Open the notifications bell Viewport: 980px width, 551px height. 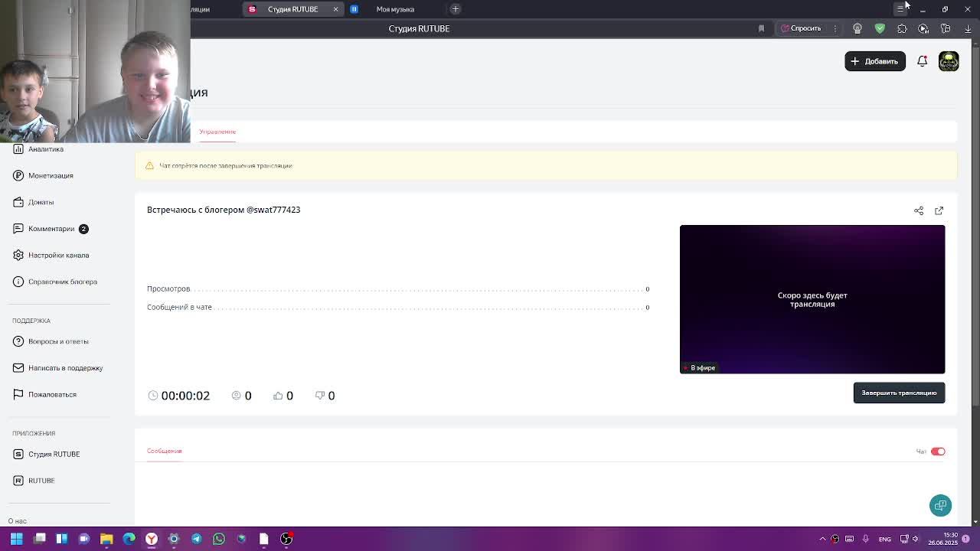923,61
